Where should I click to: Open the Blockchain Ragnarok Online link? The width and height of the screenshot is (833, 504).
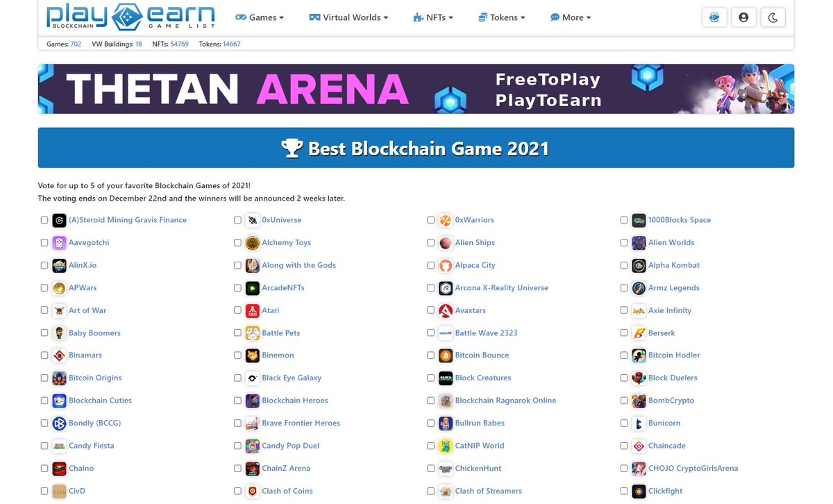point(505,401)
